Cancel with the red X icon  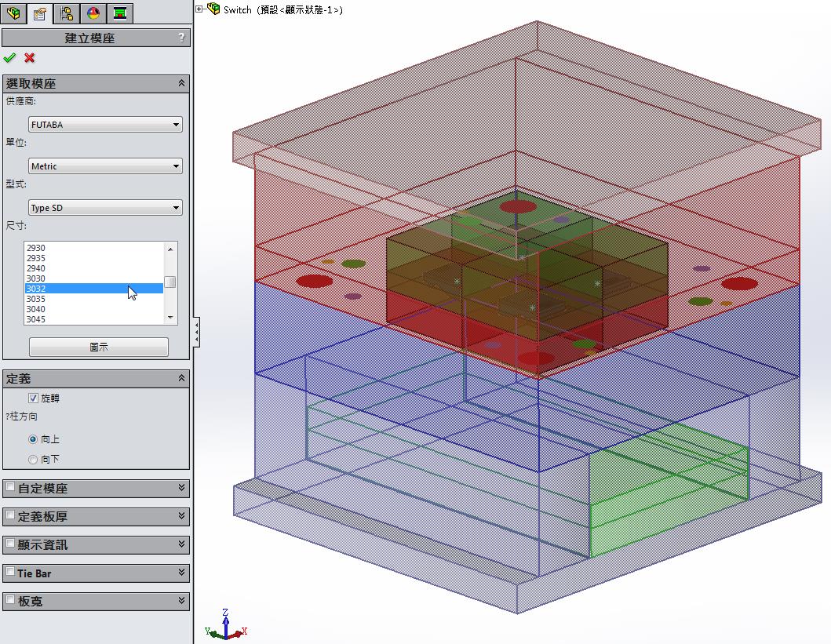click(x=30, y=57)
